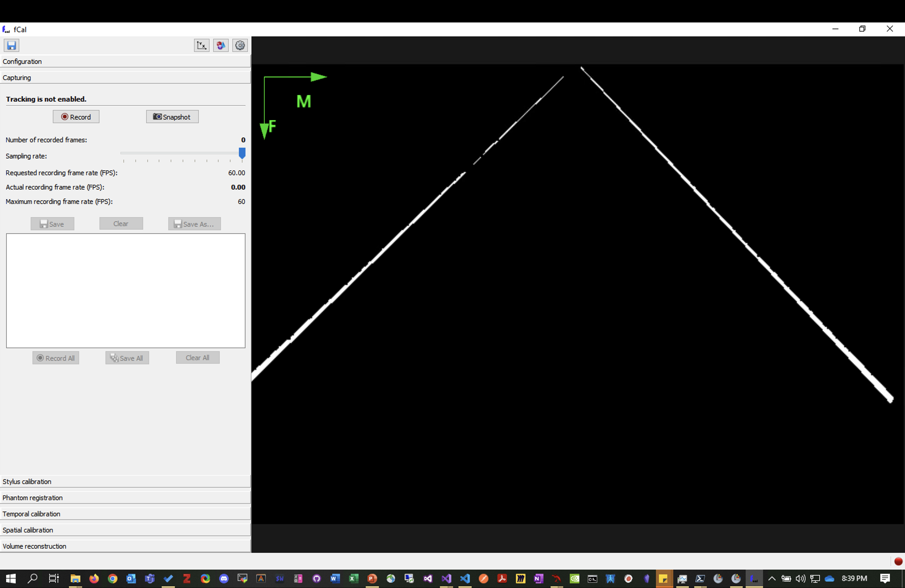905x588 pixels.
Task: Open the Phantom registration panel
Action: point(125,498)
